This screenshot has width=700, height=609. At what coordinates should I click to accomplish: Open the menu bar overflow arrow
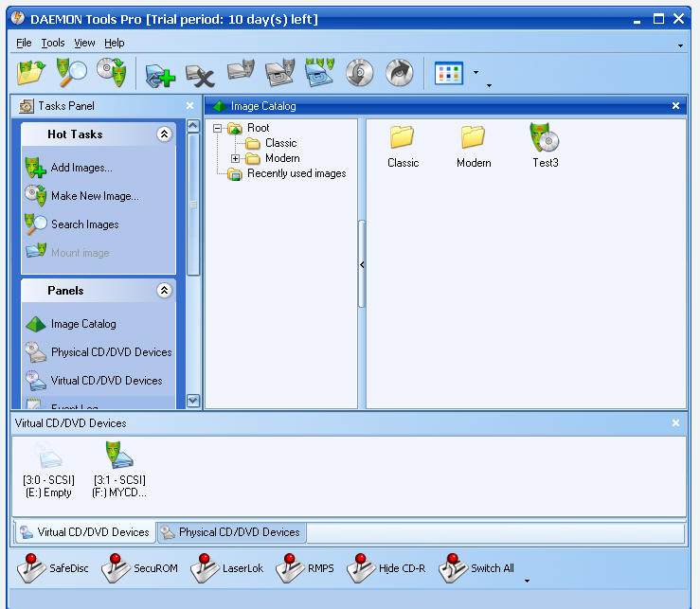[x=680, y=45]
